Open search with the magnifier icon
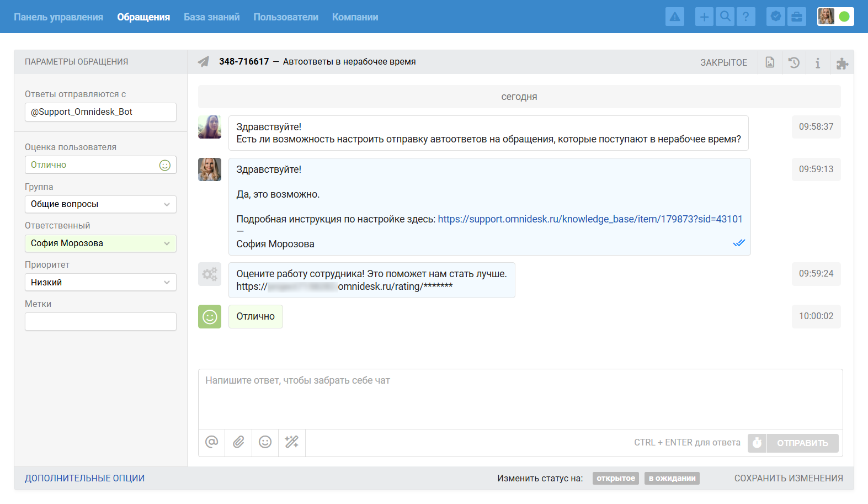The width and height of the screenshot is (868, 504). coord(725,17)
